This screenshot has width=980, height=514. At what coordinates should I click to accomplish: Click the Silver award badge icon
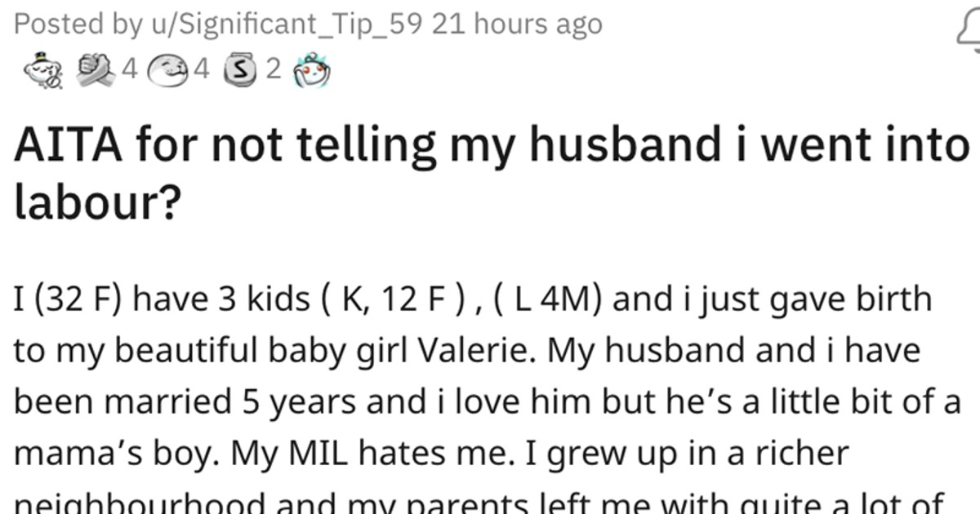point(242,71)
